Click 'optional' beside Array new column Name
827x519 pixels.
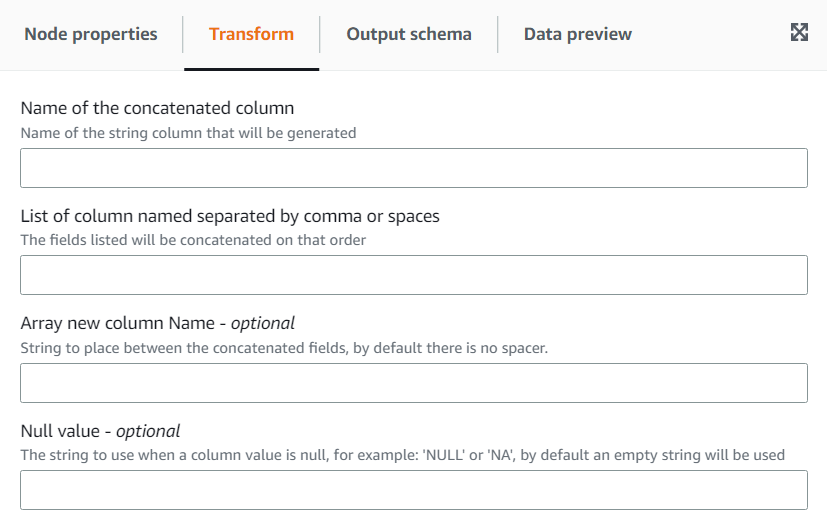[263, 323]
